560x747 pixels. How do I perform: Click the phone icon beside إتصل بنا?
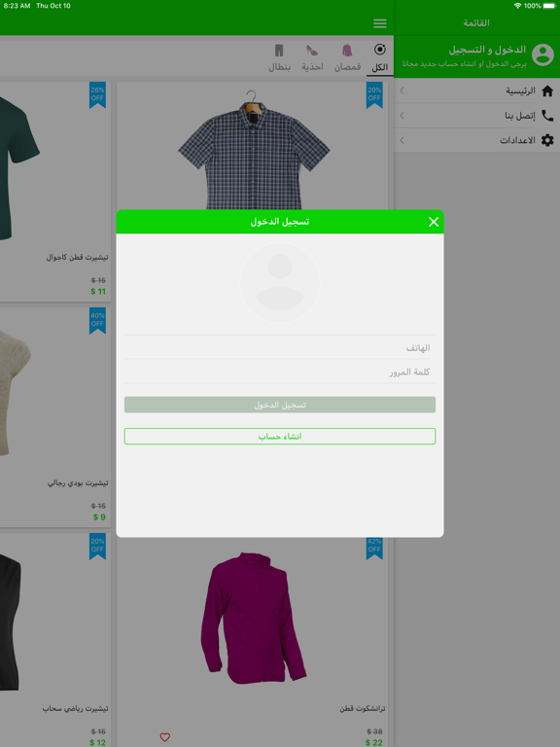point(547,116)
